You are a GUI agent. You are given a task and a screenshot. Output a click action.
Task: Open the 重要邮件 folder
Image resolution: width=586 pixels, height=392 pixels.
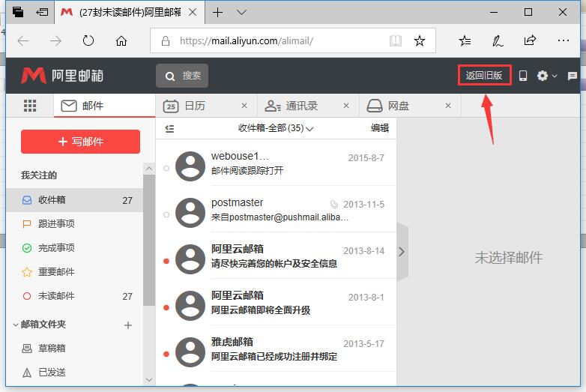tap(74, 271)
